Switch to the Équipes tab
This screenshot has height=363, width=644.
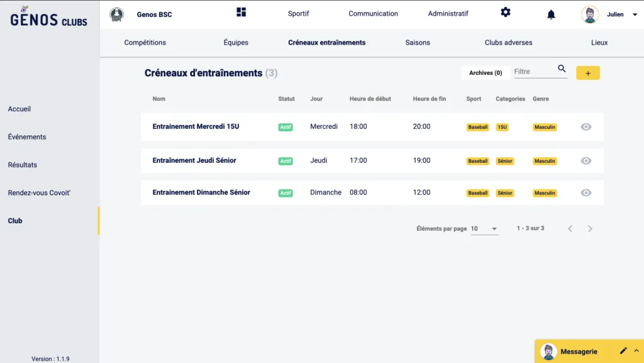(236, 43)
